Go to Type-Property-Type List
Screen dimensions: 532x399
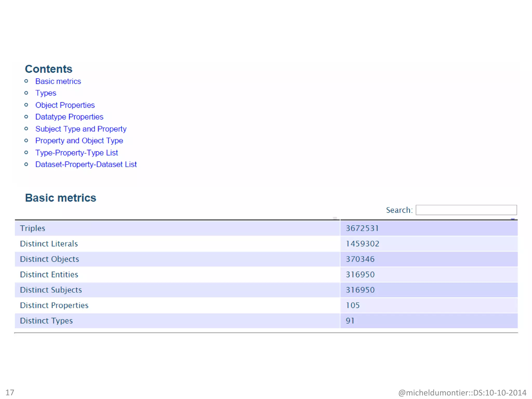(x=76, y=152)
